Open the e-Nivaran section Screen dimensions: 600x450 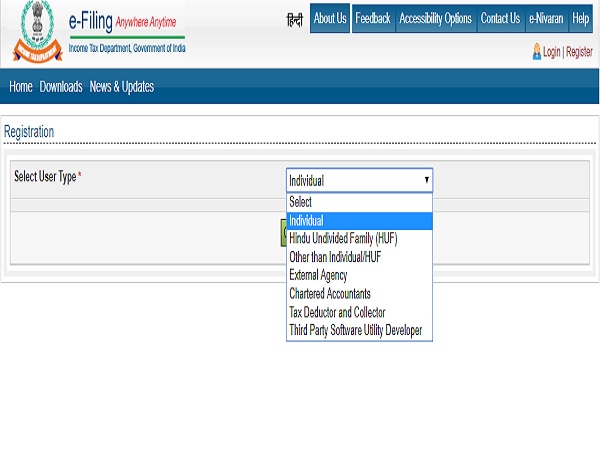[x=546, y=18]
